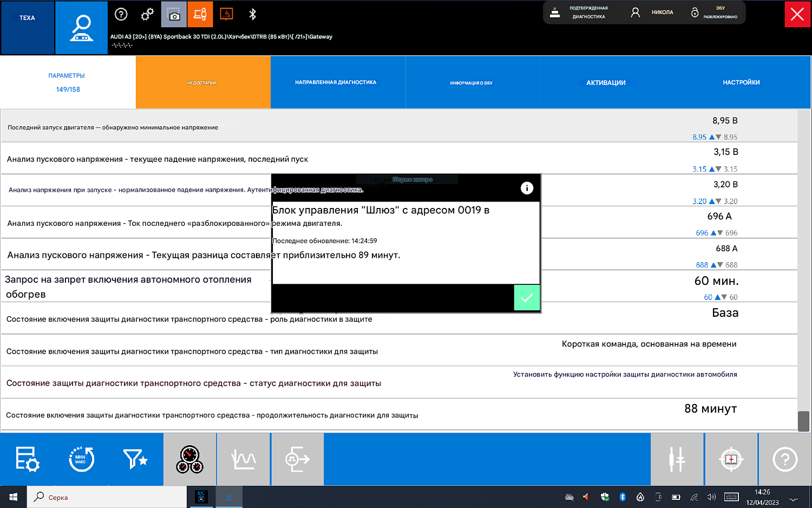Open the graph waveform view icon
The width and height of the screenshot is (812, 508).
coord(244,459)
